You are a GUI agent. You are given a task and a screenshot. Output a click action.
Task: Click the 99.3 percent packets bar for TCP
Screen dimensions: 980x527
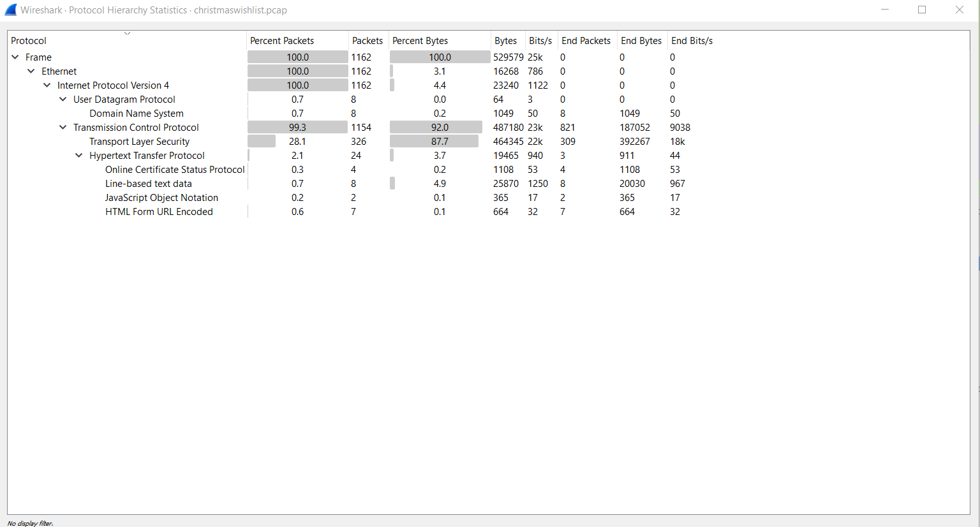pyautogui.click(x=297, y=128)
